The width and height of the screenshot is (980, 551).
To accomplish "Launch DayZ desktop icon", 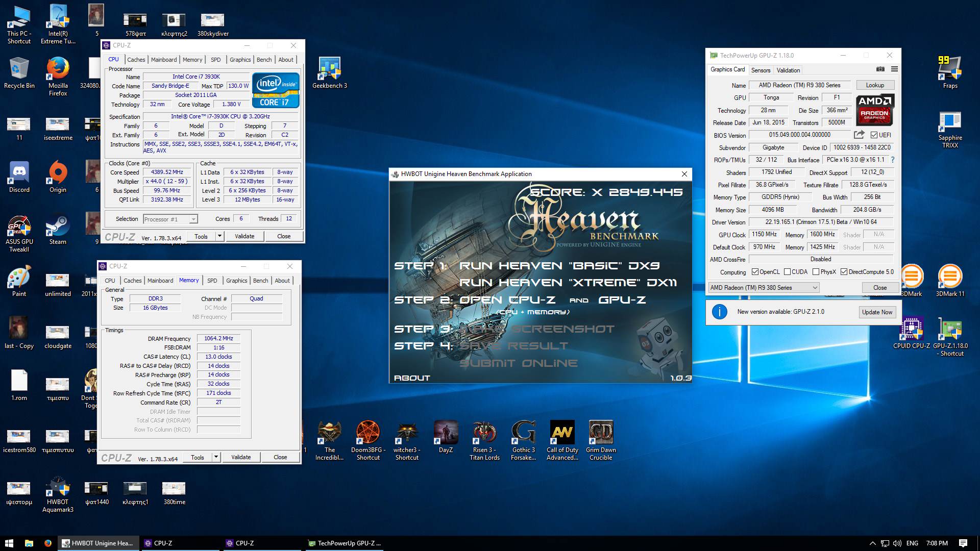I will tap(446, 437).
